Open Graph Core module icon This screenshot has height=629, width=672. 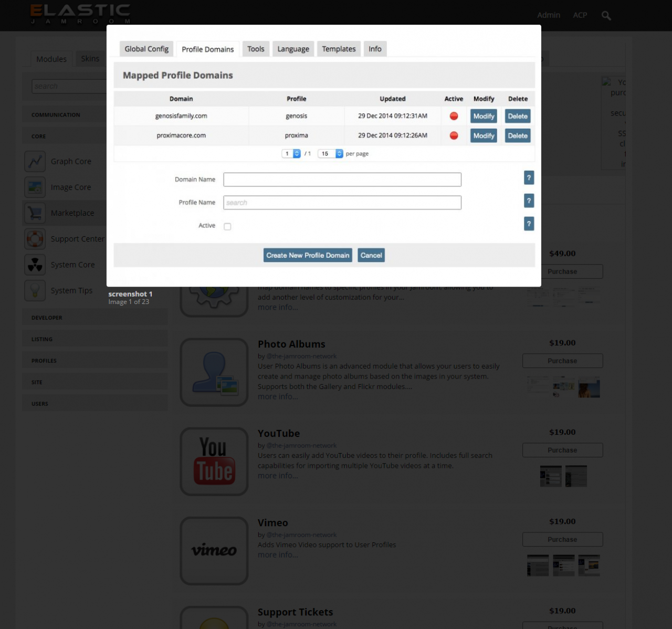(x=35, y=161)
